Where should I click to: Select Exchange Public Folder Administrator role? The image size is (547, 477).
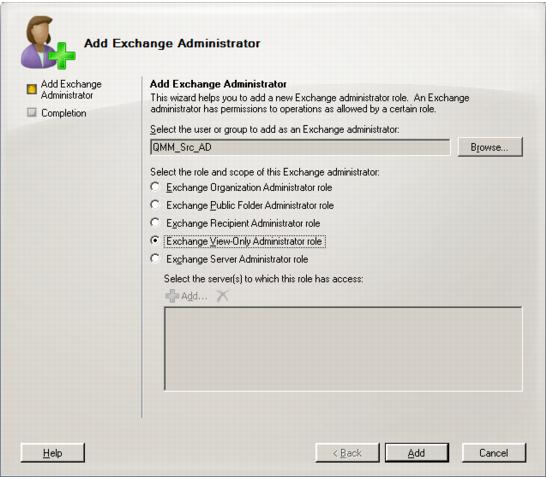pyautogui.click(x=155, y=205)
